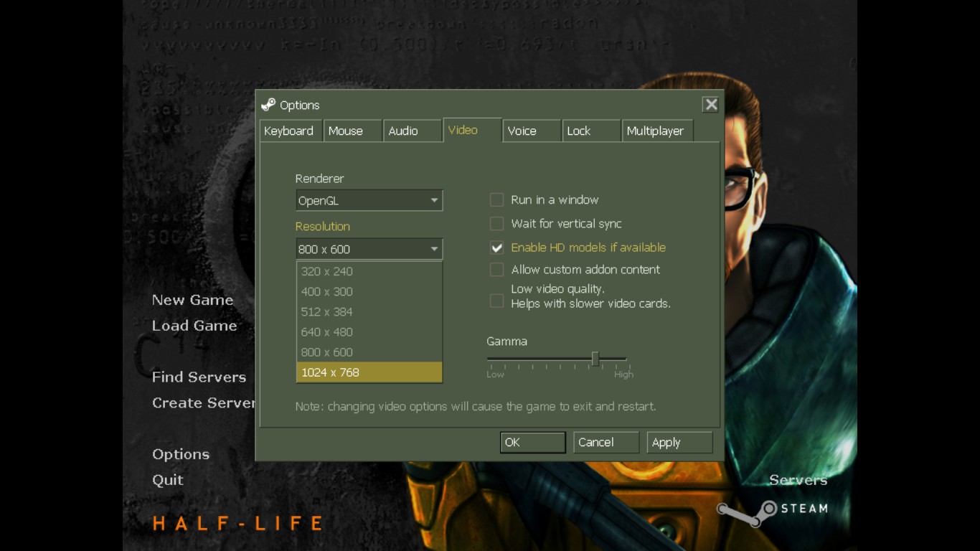Go to the Audio tab
Viewport: 980px width, 551px height.
(x=412, y=131)
